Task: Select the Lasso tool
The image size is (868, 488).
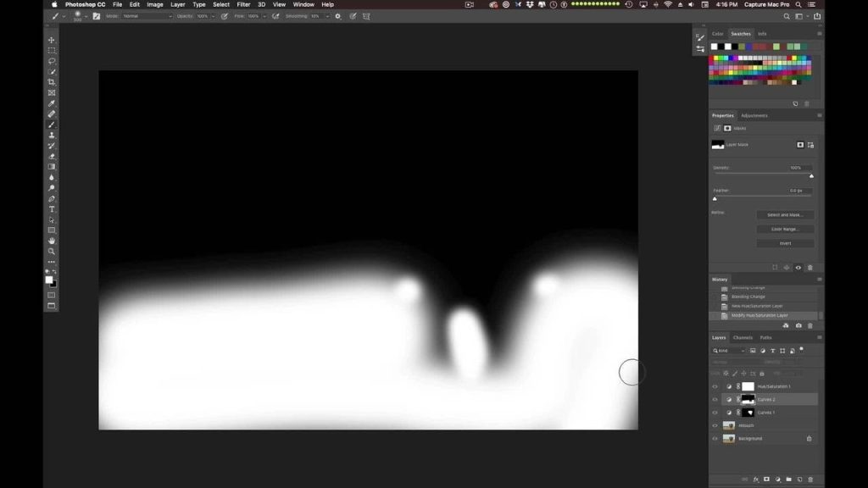Action: pos(52,61)
